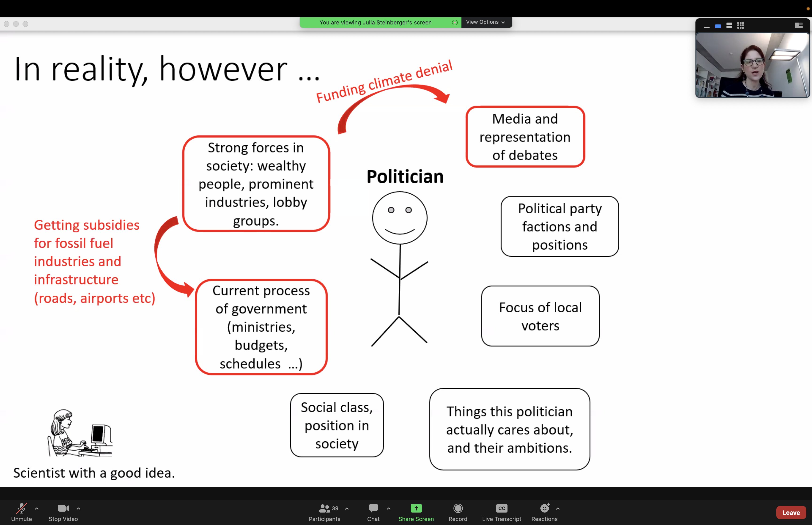The image size is (812, 525).
Task: Click the bold 'Politician' label
Action: [x=405, y=176]
